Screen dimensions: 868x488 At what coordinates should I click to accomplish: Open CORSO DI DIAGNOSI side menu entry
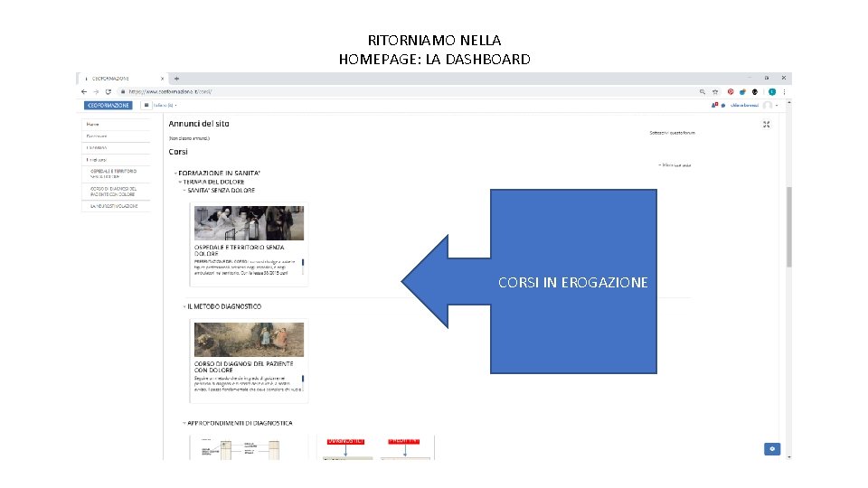point(117,192)
